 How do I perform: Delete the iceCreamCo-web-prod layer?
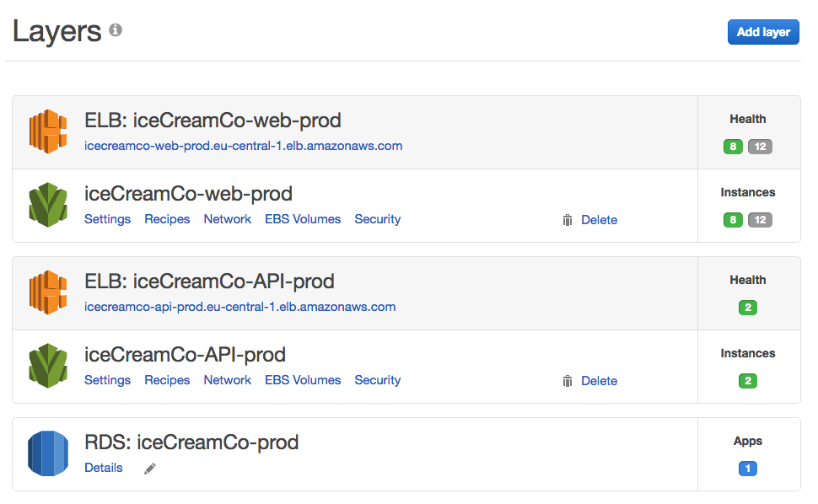(x=599, y=220)
